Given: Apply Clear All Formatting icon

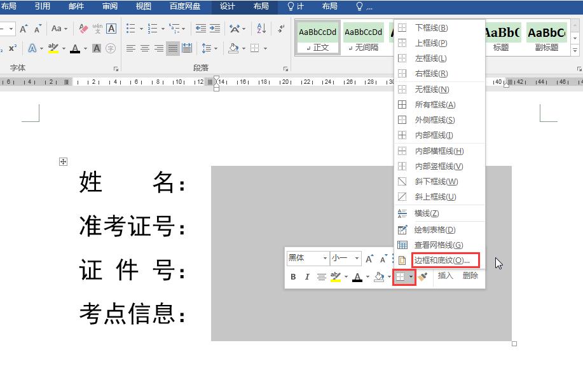Looking at the screenshot, I should (83, 28).
